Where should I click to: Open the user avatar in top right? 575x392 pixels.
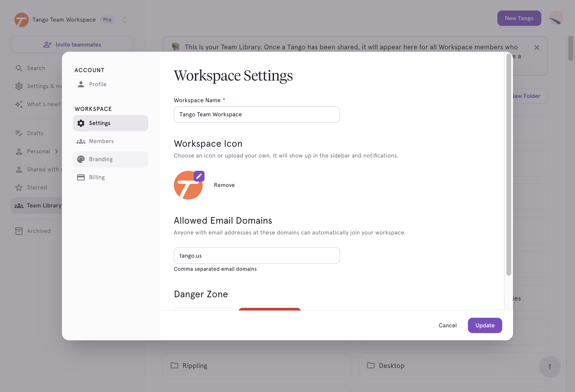coord(556,18)
